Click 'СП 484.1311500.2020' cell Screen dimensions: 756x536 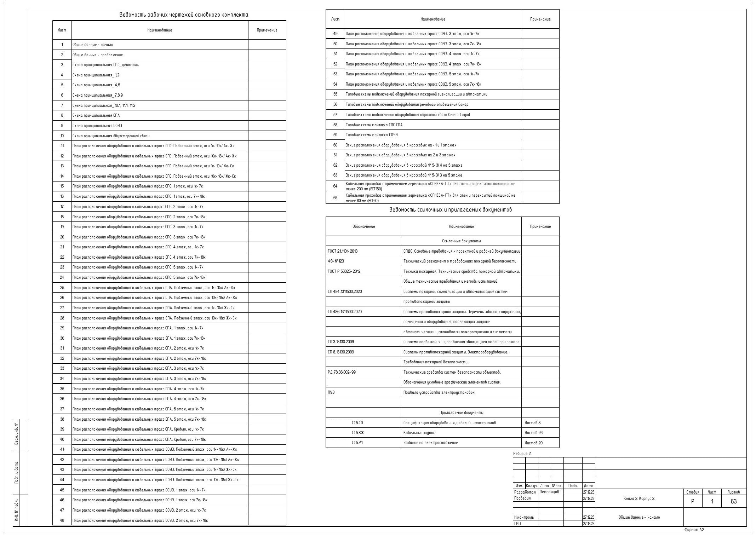363,292
